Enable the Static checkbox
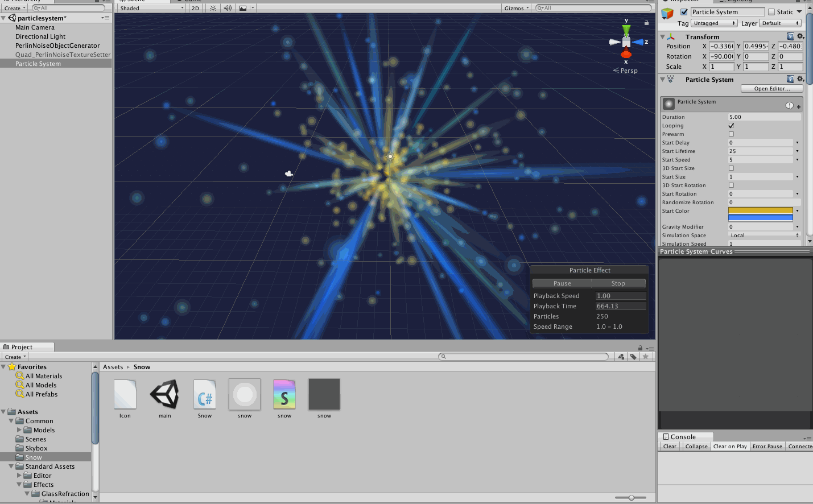The height and width of the screenshot is (504, 813). [771, 12]
